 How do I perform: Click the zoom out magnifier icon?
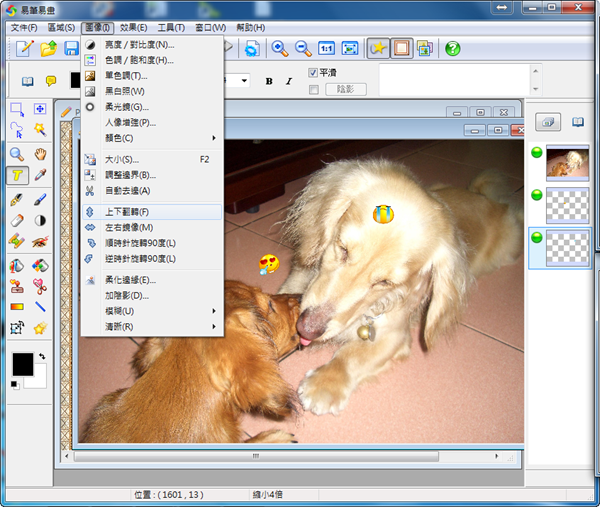click(303, 49)
